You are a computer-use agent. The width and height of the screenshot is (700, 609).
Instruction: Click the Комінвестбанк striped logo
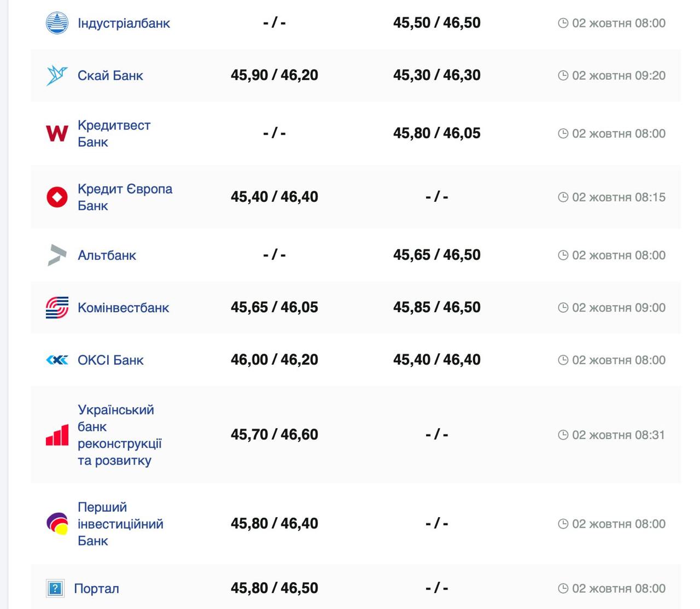tap(57, 308)
